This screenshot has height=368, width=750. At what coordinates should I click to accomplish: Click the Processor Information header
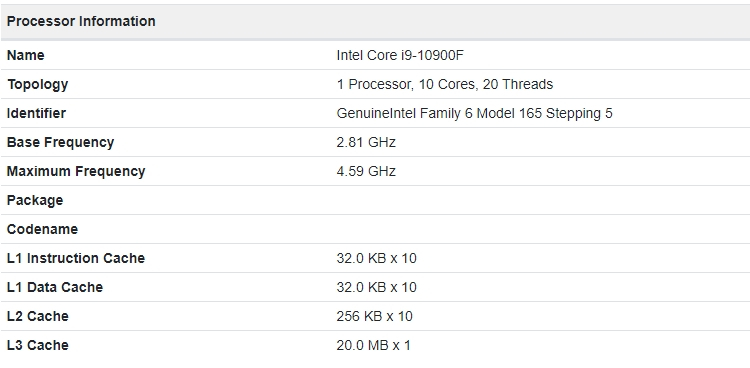click(x=81, y=22)
